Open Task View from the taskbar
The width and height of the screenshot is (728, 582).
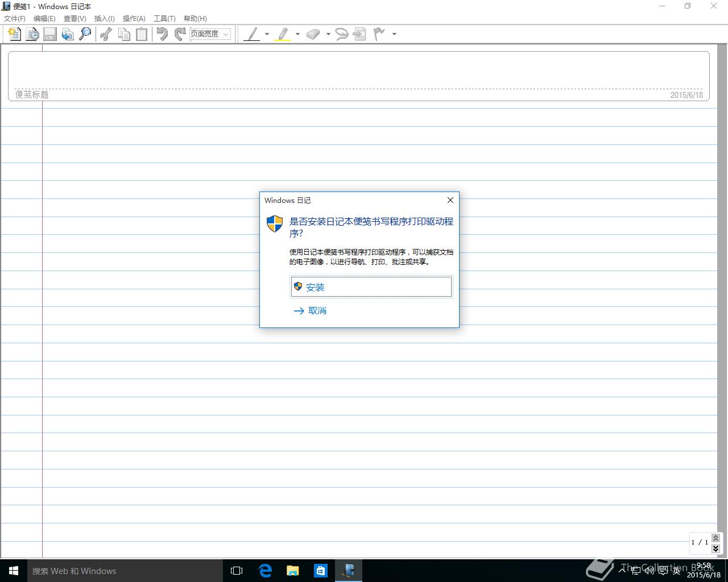pos(237,571)
